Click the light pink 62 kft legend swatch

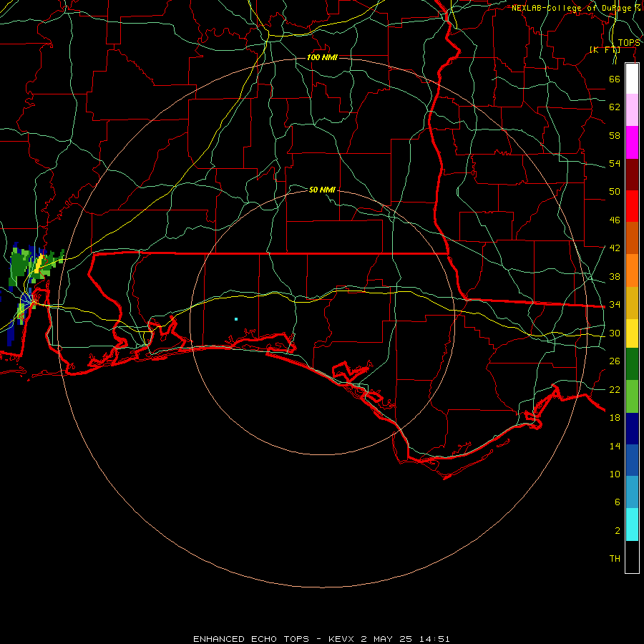[x=632, y=109]
